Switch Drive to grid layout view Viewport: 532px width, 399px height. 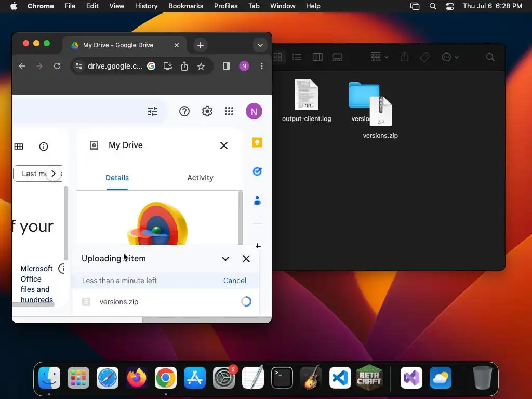(x=19, y=147)
